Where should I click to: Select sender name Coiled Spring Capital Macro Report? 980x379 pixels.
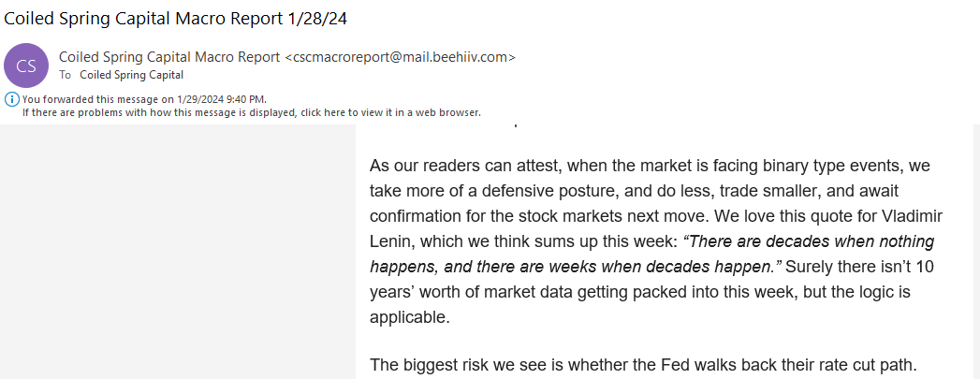pos(169,57)
